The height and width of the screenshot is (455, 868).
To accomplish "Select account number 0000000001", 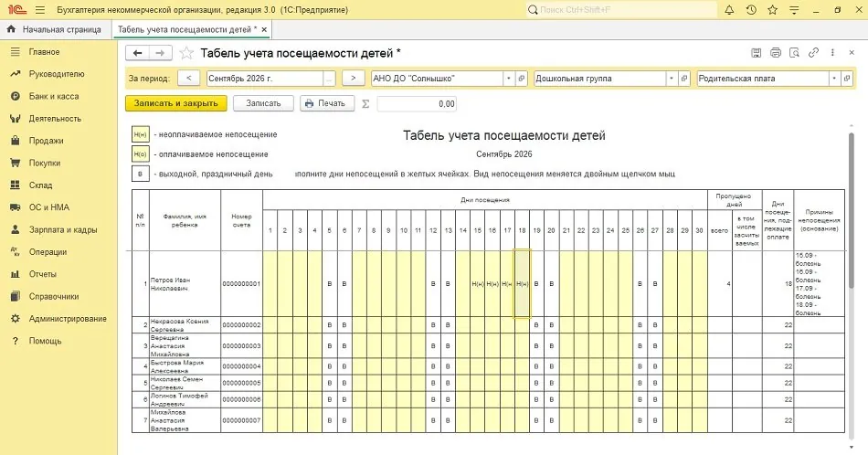I will [x=241, y=283].
